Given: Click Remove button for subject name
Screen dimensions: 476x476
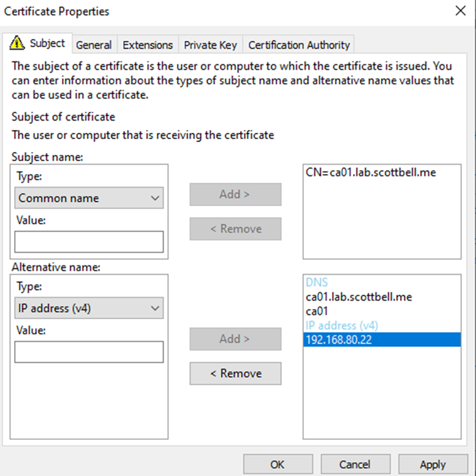Looking at the screenshot, I should point(235,229).
